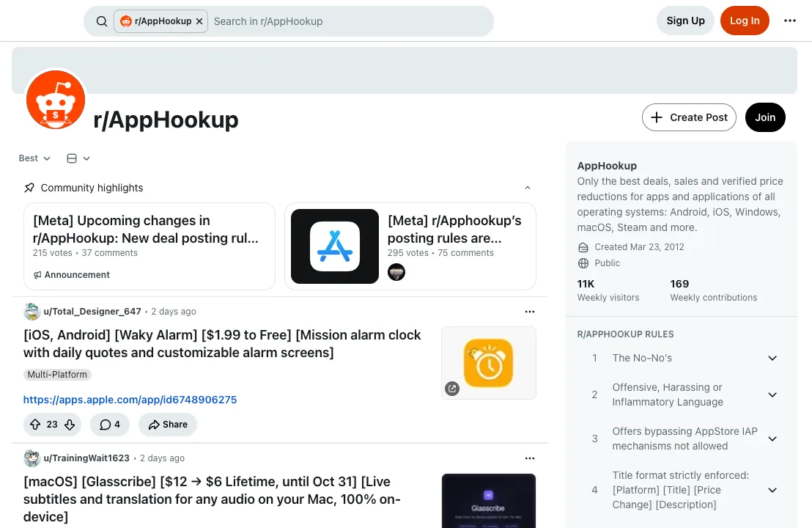Click u/TrainingWait1623 avatar icon
Screen dimensions: 812x528
[x=32, y=458]
